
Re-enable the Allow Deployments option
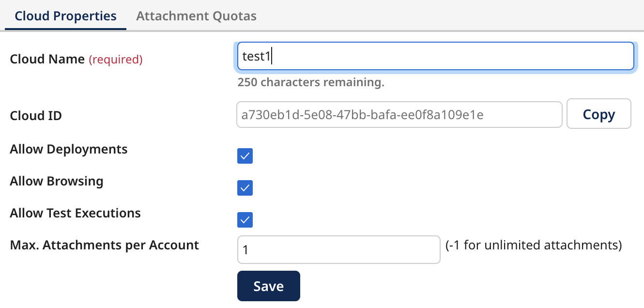pyautogui.click(x=245, y=155)
